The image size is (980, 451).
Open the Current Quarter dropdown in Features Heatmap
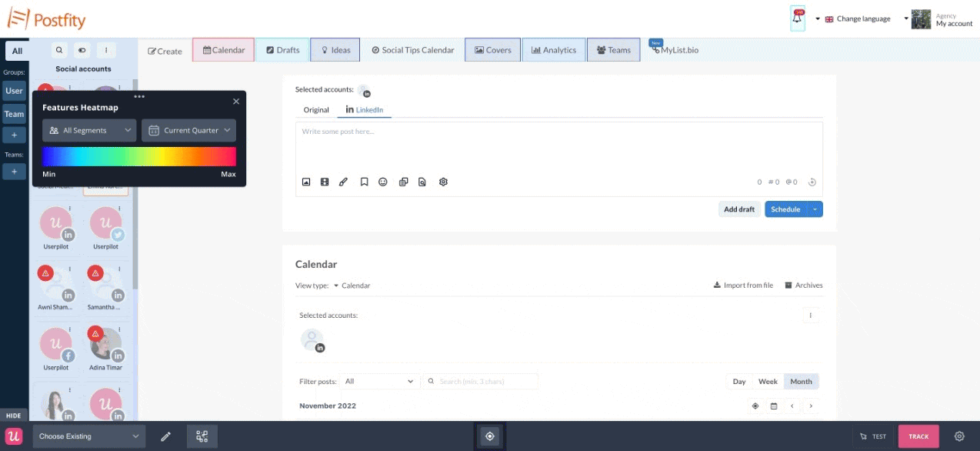[188, 130]
